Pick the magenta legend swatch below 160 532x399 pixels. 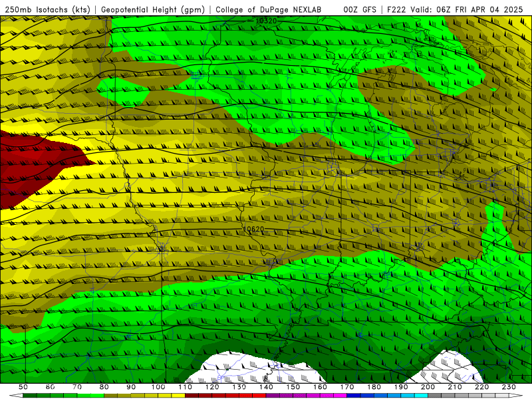327,396
